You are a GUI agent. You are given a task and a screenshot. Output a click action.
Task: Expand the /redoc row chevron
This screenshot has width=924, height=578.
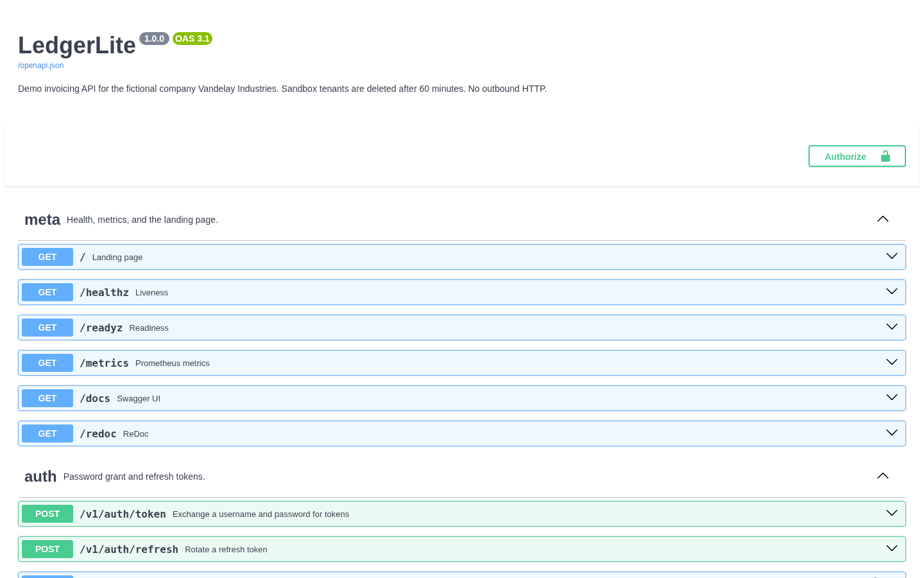[892, 433]
